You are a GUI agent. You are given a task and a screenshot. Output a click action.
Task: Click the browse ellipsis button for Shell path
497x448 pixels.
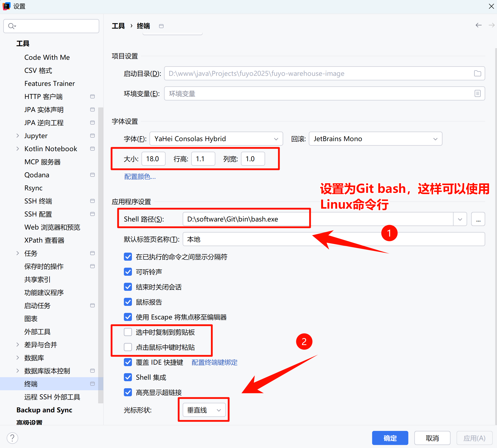(x=478, y=219)
